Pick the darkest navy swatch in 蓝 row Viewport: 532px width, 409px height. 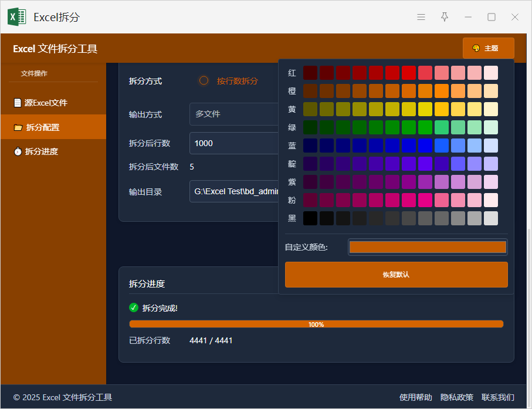310,146
